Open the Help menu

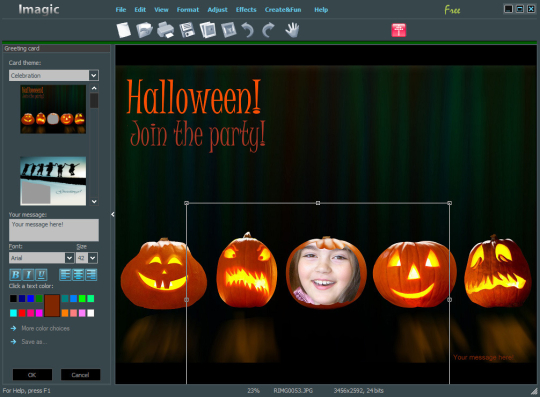[x=321, y=10]
